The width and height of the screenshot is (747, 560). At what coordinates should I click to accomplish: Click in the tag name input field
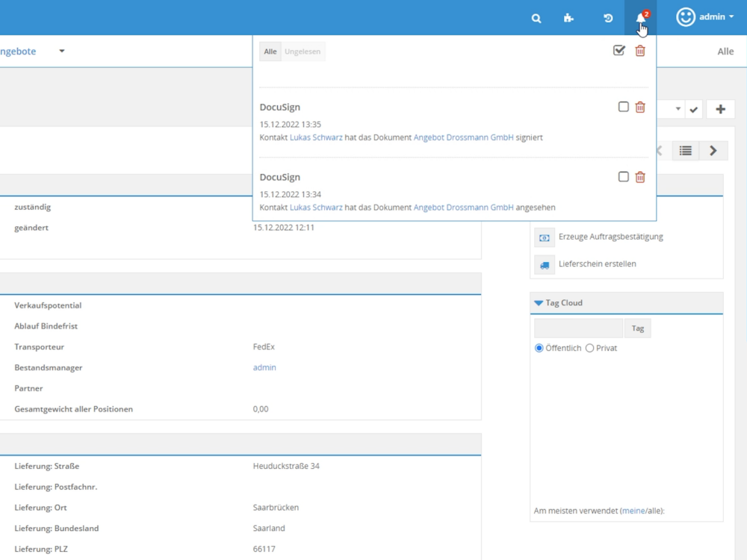coord(578,329)
